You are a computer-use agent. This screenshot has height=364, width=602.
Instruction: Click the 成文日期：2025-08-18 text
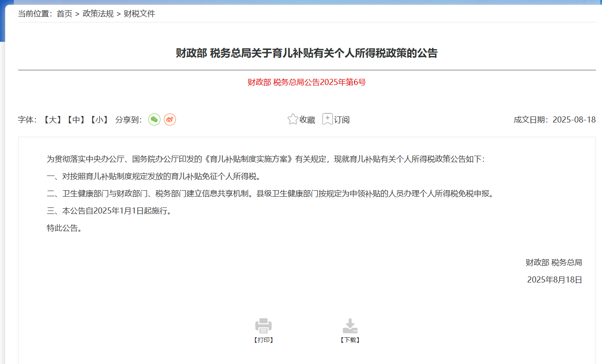coord(555,120)
